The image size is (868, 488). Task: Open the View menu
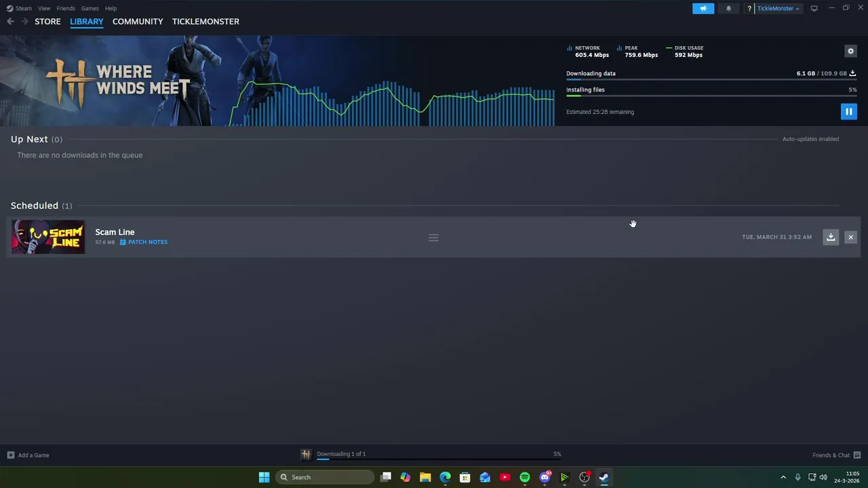[x=44, y=8]
